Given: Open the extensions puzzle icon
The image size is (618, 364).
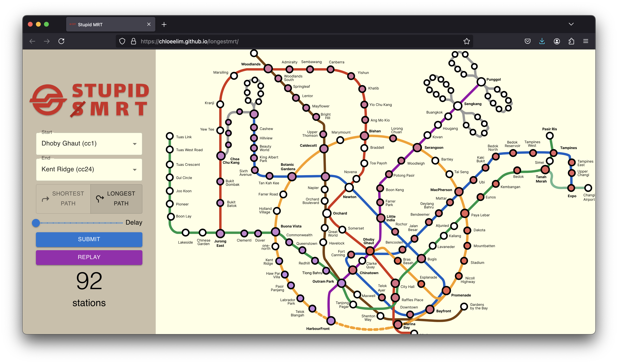Looking at the screenshot, I should pos(571,41).
